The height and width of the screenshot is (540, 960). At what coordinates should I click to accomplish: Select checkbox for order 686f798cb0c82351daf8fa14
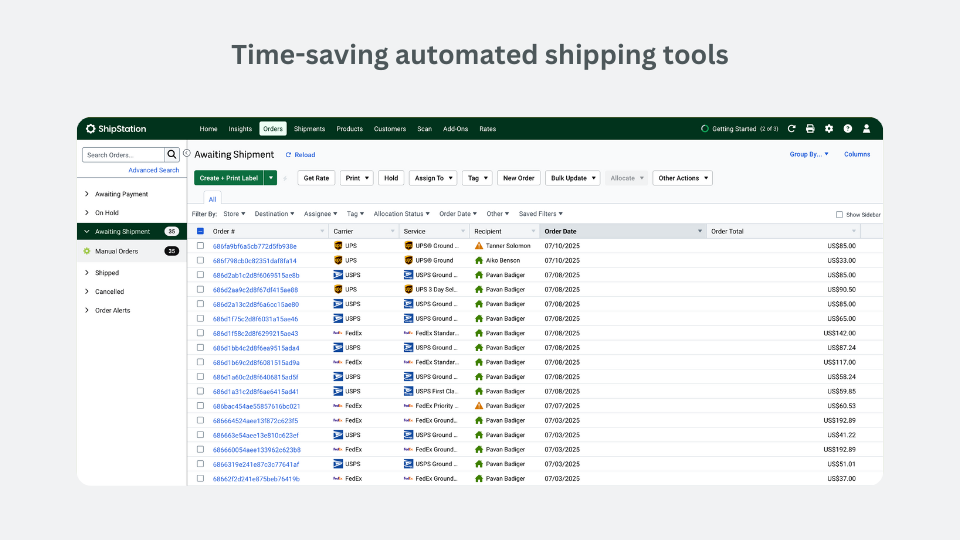(200, 260)
